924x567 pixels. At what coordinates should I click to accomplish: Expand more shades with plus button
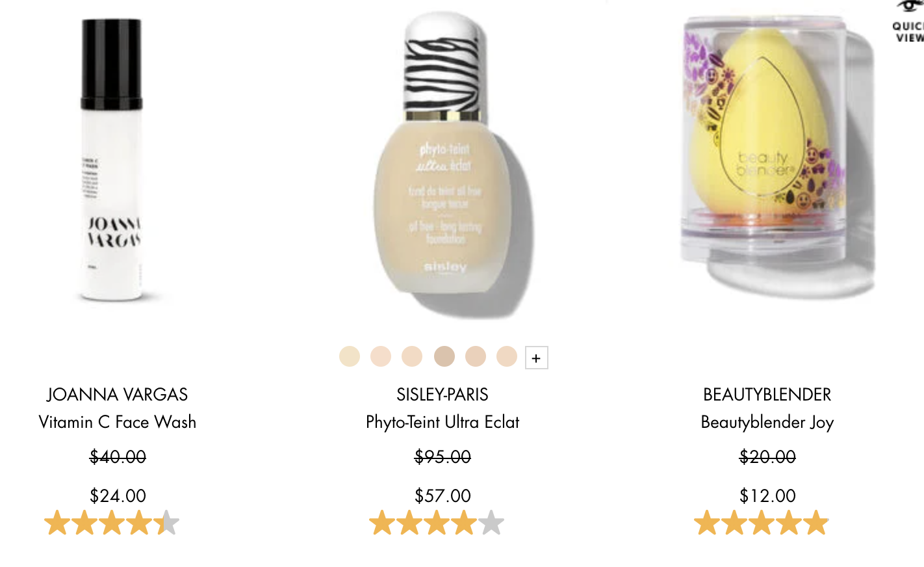click(x=536, y=358)
